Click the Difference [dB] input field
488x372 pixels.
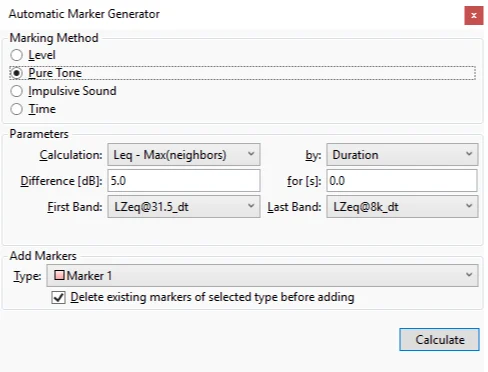(184, 181)
